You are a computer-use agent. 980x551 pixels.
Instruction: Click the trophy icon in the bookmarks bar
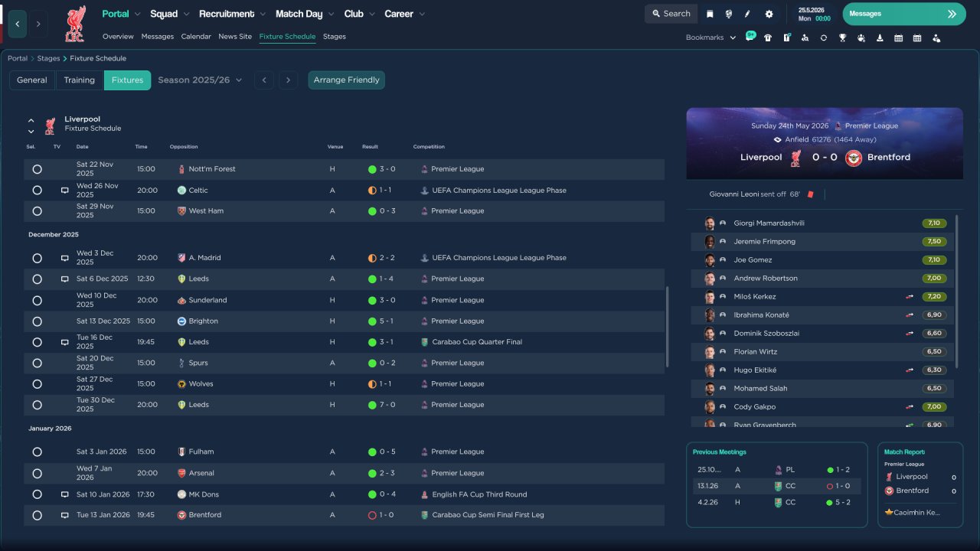click(x=842, y=37)
